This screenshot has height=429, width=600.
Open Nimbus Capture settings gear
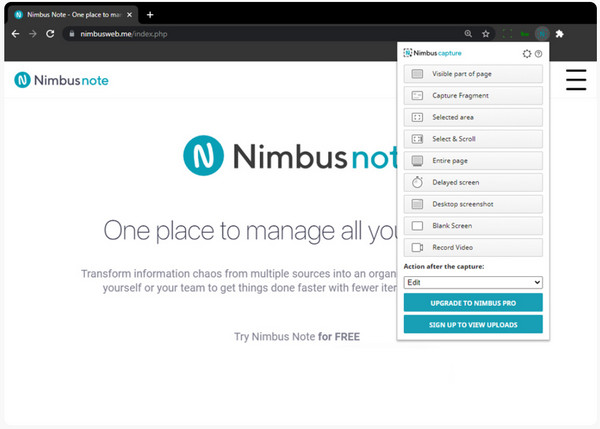527,54
